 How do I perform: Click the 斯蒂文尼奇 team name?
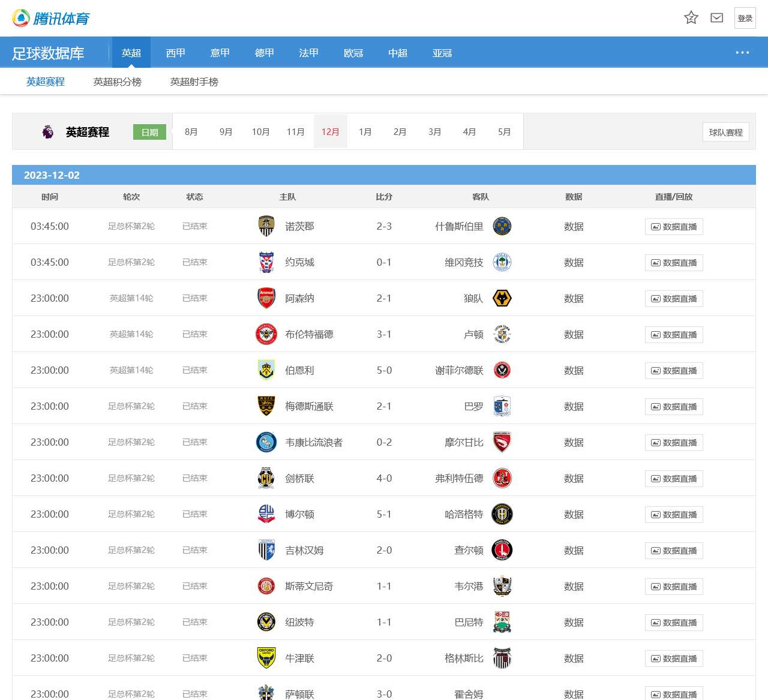click(309, 586)
